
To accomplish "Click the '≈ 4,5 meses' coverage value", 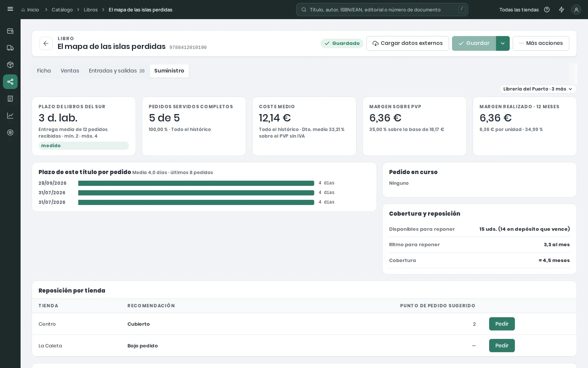I will (x=554, y=261).
